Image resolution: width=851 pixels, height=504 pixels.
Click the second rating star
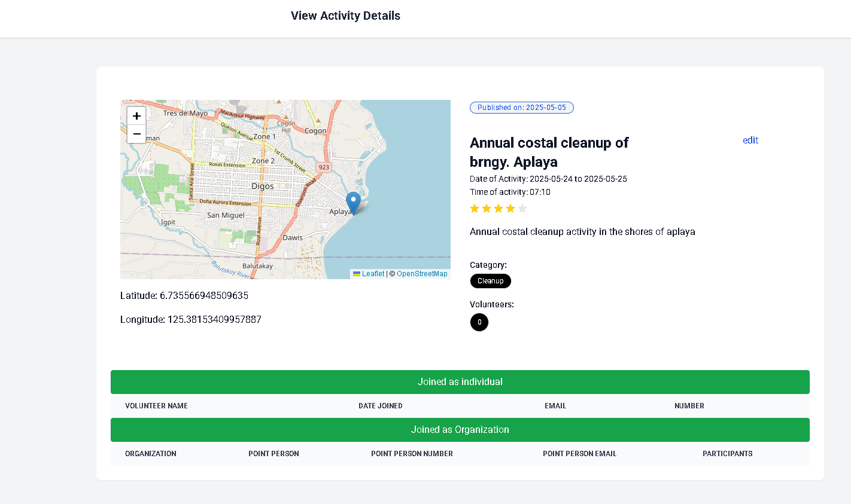pyautogui.click(x=487, y=209)
